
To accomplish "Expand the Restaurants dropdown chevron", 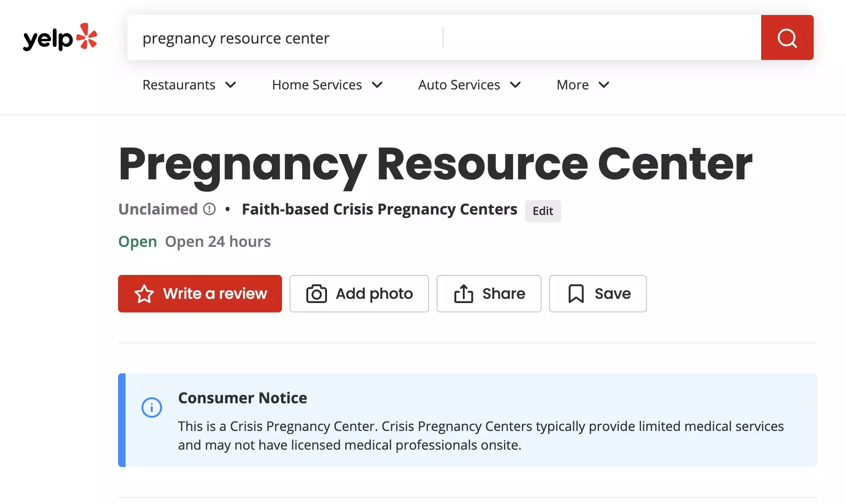I will pyautogui.click(x=230, y=85).
